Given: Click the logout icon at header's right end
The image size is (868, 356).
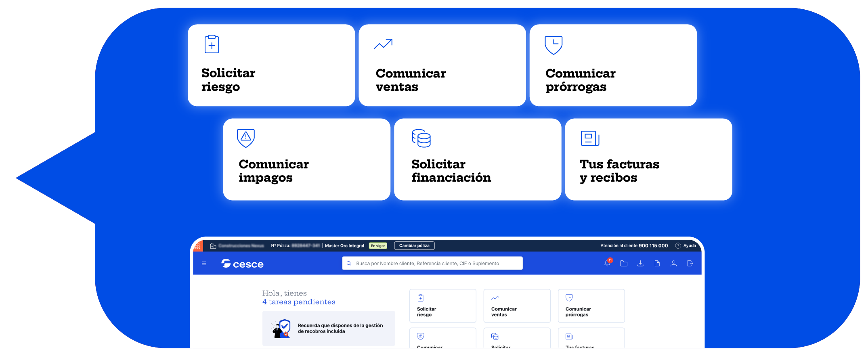Looking at the screenshot, I should pos(690,264).
